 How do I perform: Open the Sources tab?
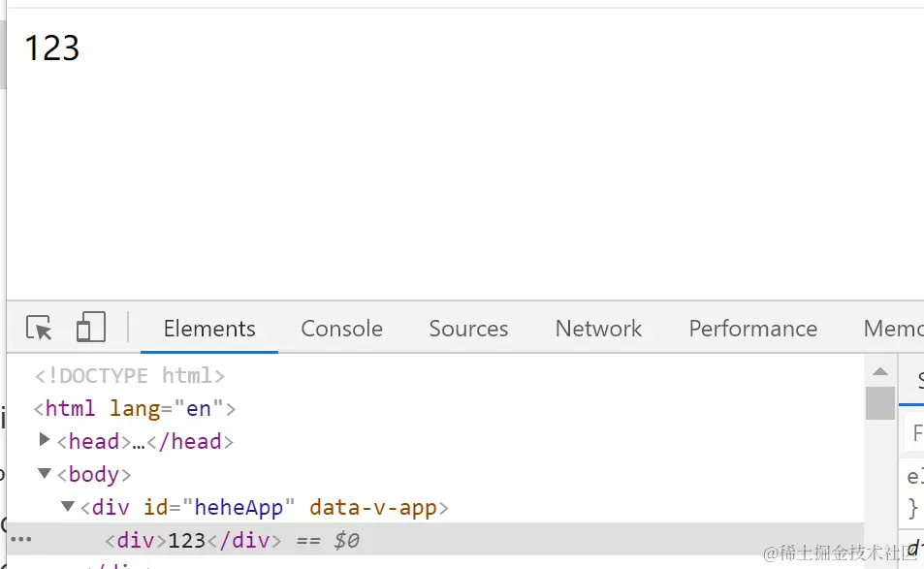468,329
